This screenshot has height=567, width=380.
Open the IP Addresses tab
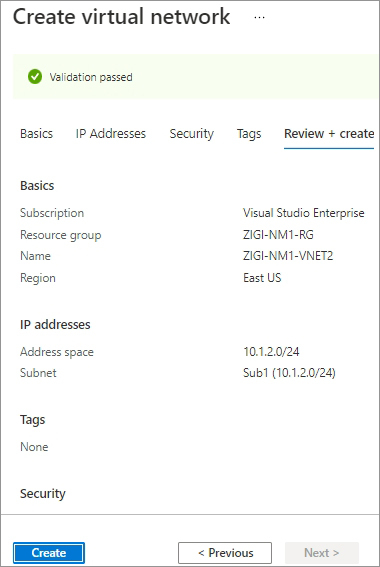coord(111,134)
